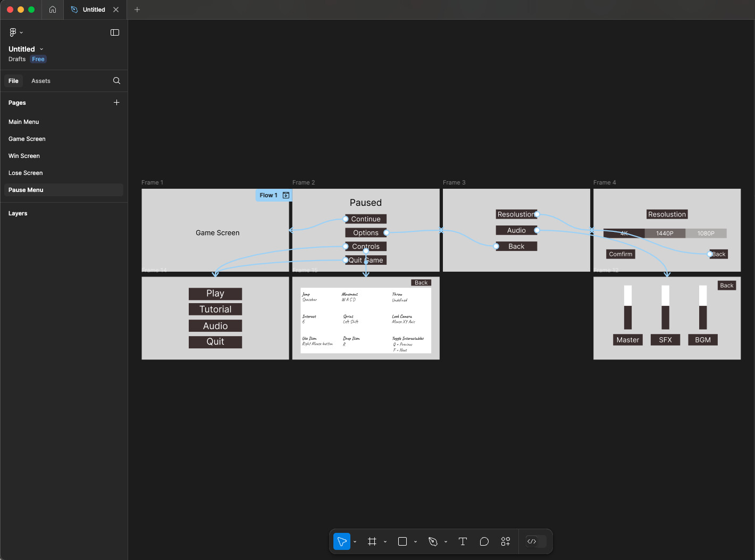
Task: Select the Pen tool
Action: pos(433,541)
